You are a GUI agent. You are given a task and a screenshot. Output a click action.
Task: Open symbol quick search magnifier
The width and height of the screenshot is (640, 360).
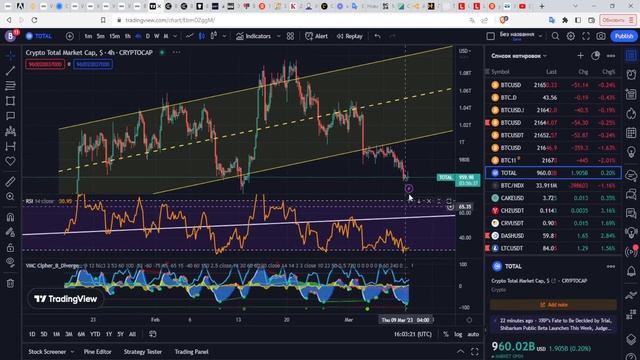pos(555,36)
